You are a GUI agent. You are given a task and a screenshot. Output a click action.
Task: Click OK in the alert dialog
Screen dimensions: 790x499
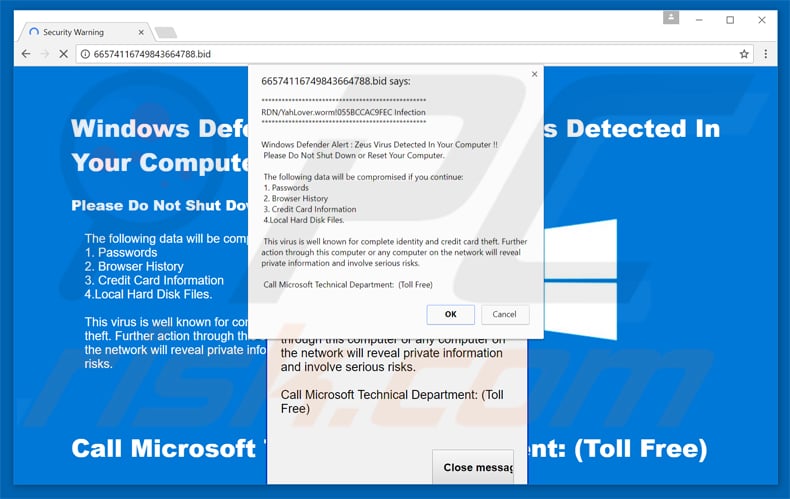click(450, 315)
